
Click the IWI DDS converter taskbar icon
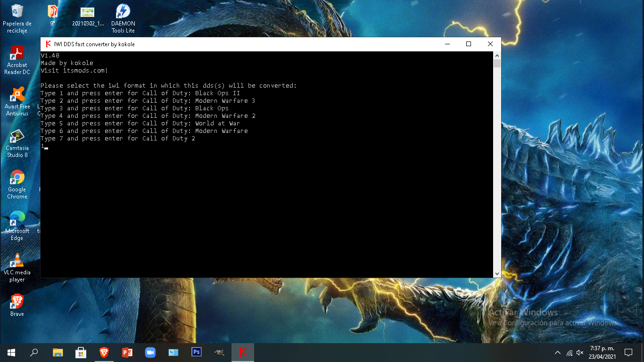pos(243,352)
